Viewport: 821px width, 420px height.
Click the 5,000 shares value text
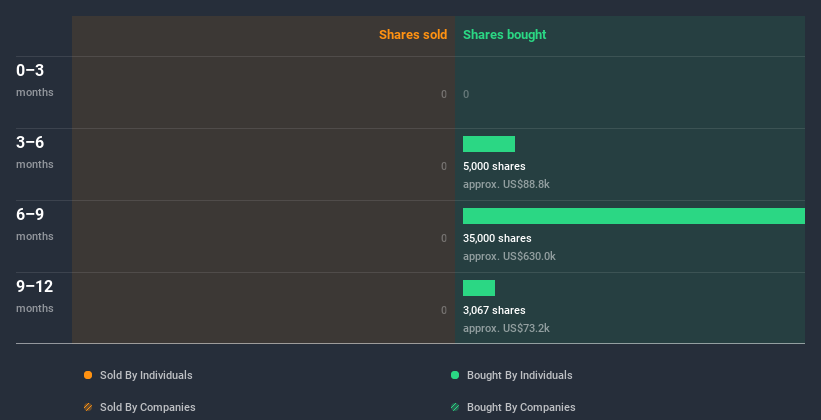tap(494, 166)
